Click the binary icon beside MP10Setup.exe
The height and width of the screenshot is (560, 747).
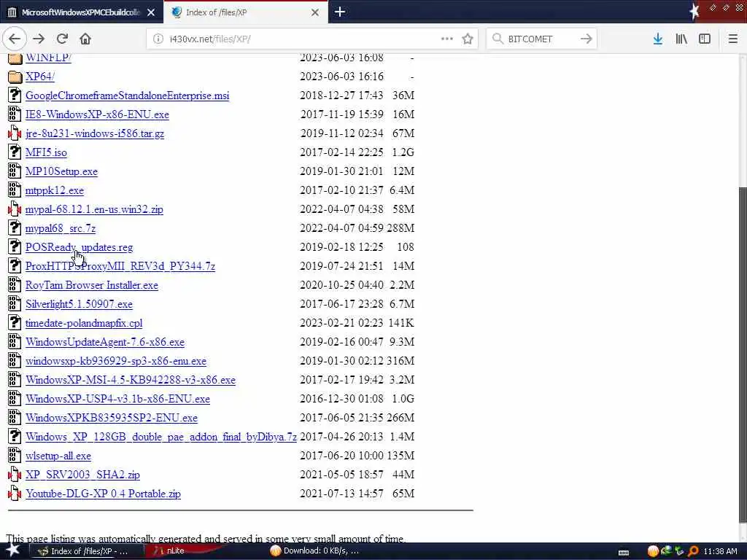[15, 171]
